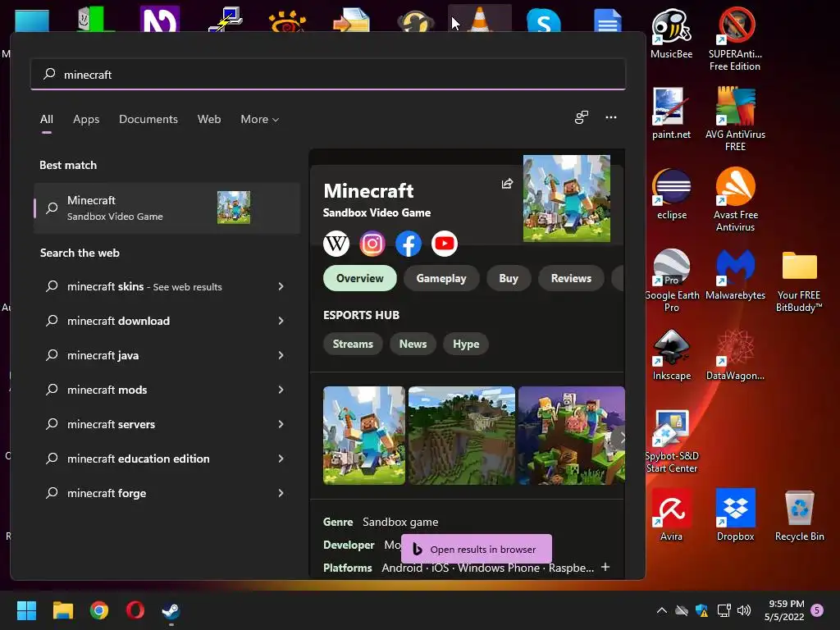This screenshot has width=840, height=630.
Task: Open Spybot-S&D Start Center icon
Action: pyautogui.click(x=671, y=441)
